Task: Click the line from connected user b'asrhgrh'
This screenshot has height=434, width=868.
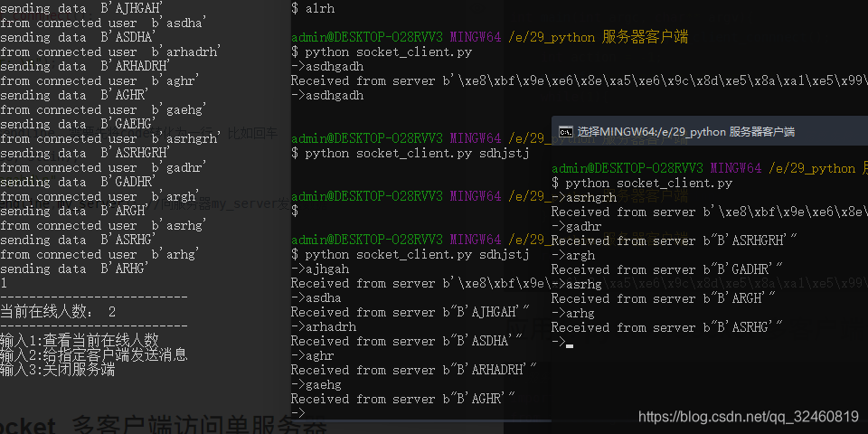Action: tap(110, 138)
